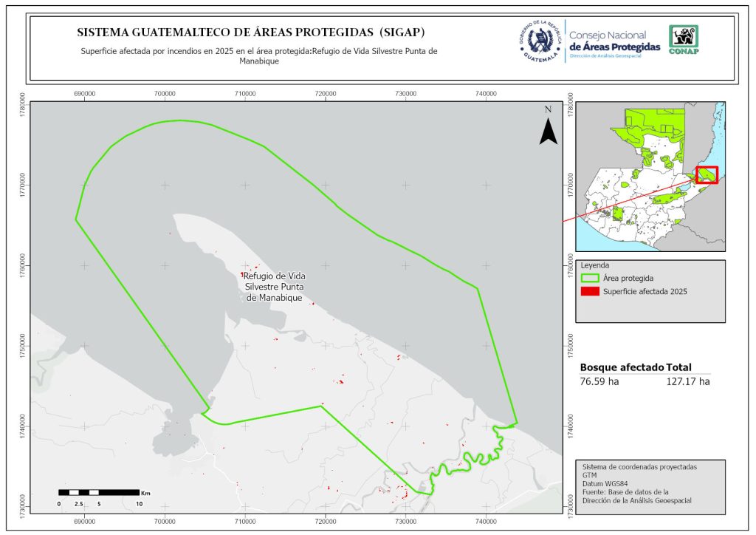756x535 pixels.
Task: Select the black north arrow symbol
Action: (548, 131)
